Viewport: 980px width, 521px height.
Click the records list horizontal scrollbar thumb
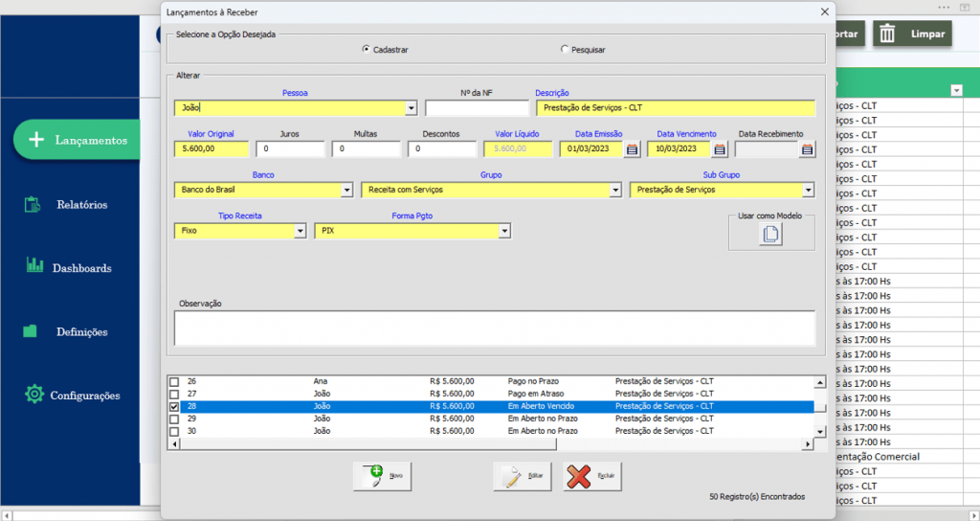pos(367,444)
